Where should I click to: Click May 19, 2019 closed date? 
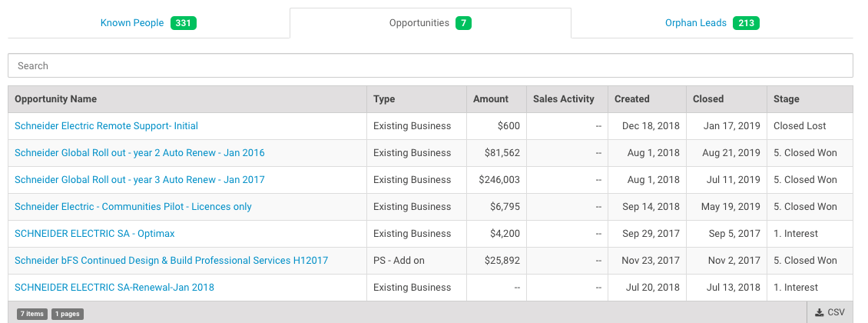(x=731, y=207)
